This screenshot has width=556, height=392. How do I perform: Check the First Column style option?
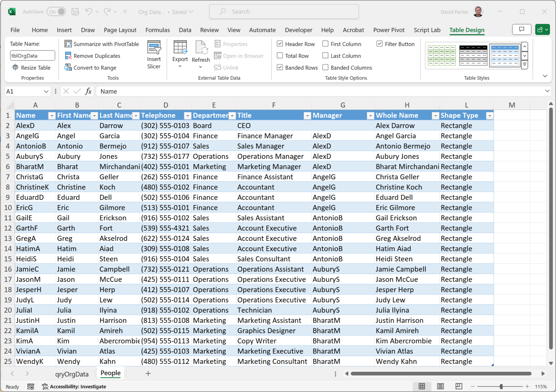coord(325,44)
